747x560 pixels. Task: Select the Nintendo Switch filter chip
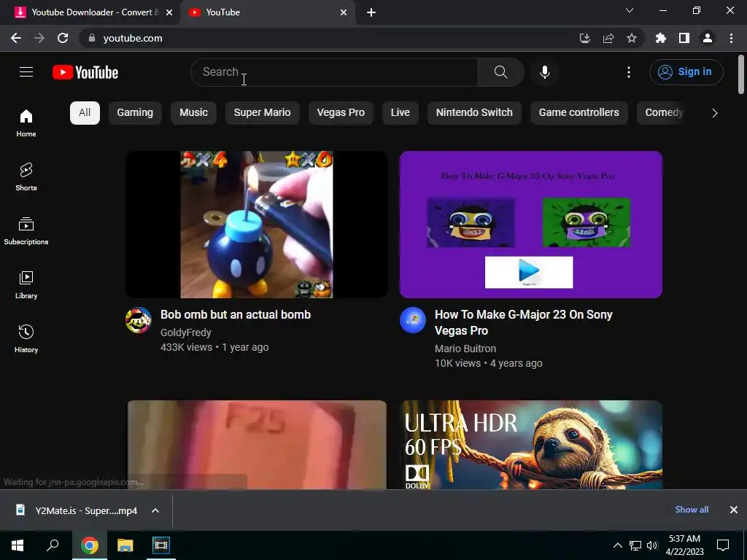[474, 113]
